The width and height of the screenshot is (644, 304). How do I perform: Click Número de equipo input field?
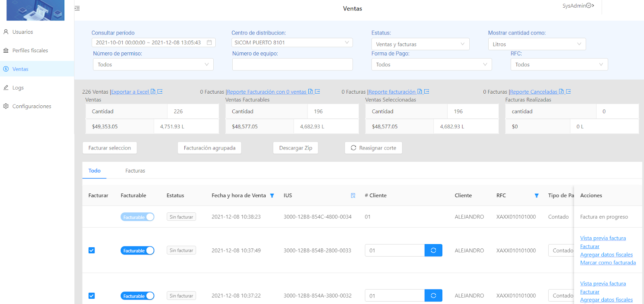click(x=293, y=64)
